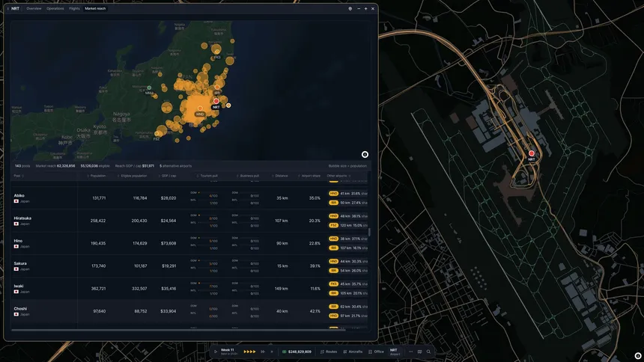This screenshot has height=362, width=644.
Task: Click the 143 pools stat
Action: pyautogui.click(x=22, y=166)
